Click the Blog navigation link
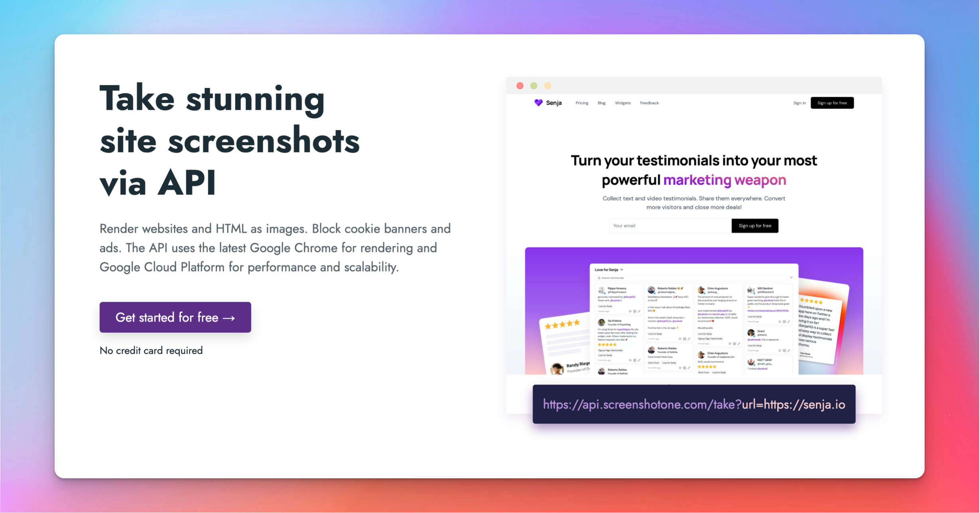The width and height of the screenshot is (980, 513). 602,103
